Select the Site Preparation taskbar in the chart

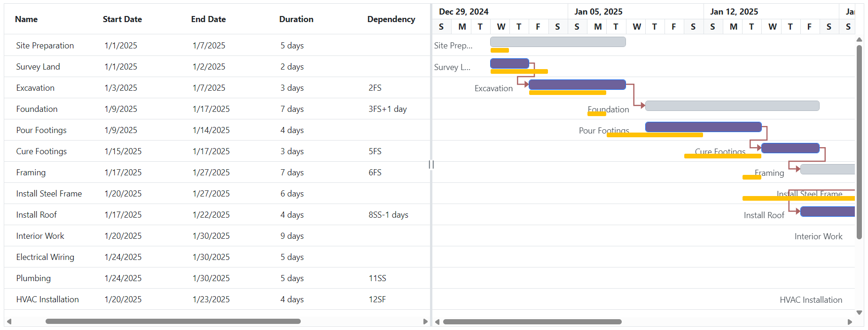pos(557,42)
